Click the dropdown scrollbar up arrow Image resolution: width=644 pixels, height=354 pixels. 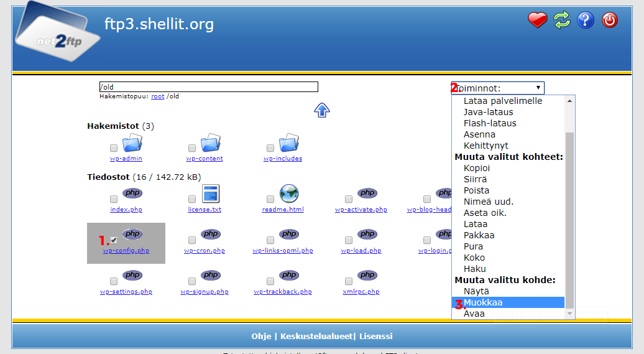569,101
